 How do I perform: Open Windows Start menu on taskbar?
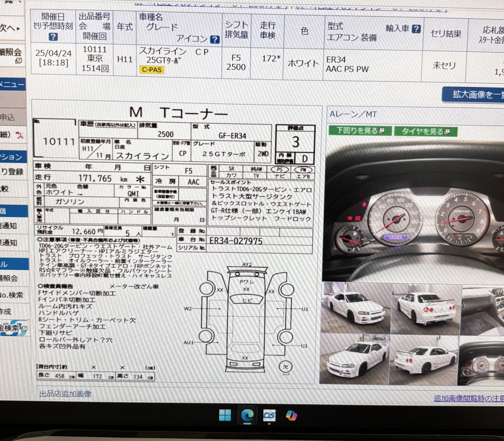pos(225,415)
